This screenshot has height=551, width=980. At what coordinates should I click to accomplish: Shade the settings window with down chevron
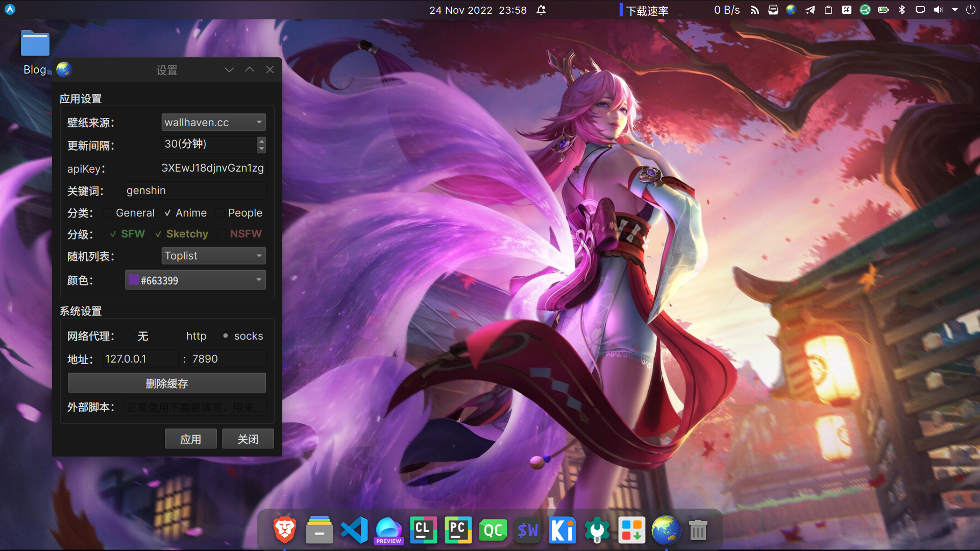click(229, 70)
